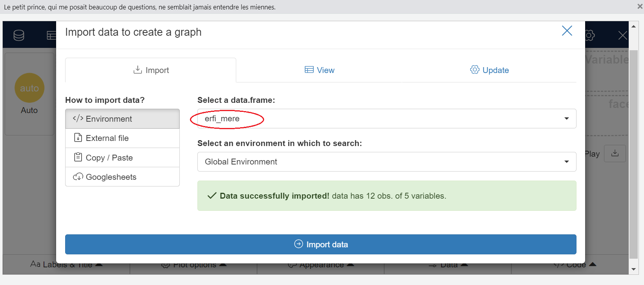This screenshot has height=285, width=644.
Task: Click the scrollbar down arrow
Action: [633, 269]
